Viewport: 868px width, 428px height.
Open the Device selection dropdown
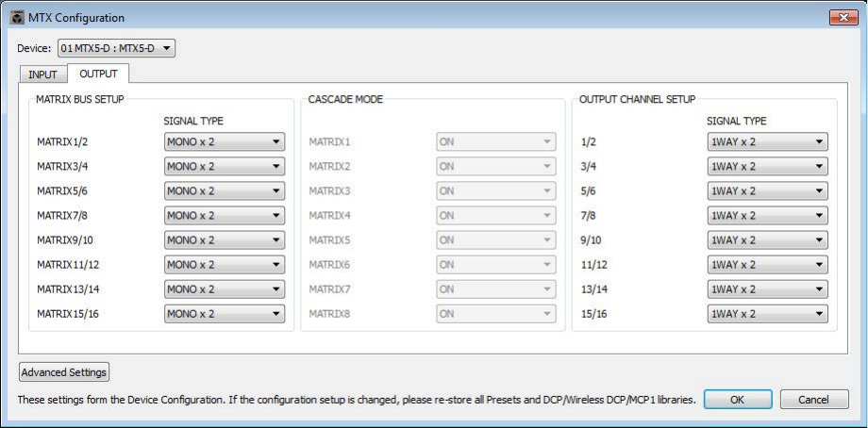pos(116,48)
